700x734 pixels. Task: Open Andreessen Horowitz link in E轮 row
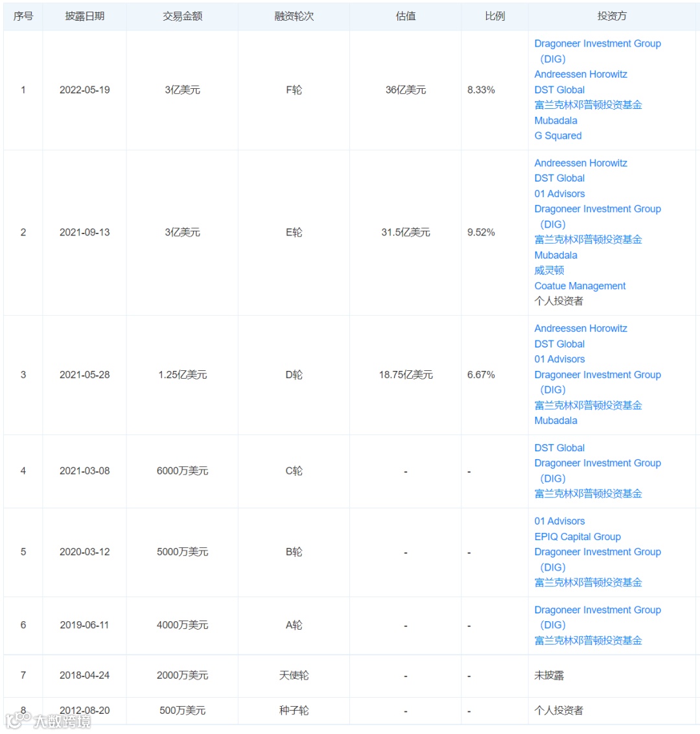point(581,163)
